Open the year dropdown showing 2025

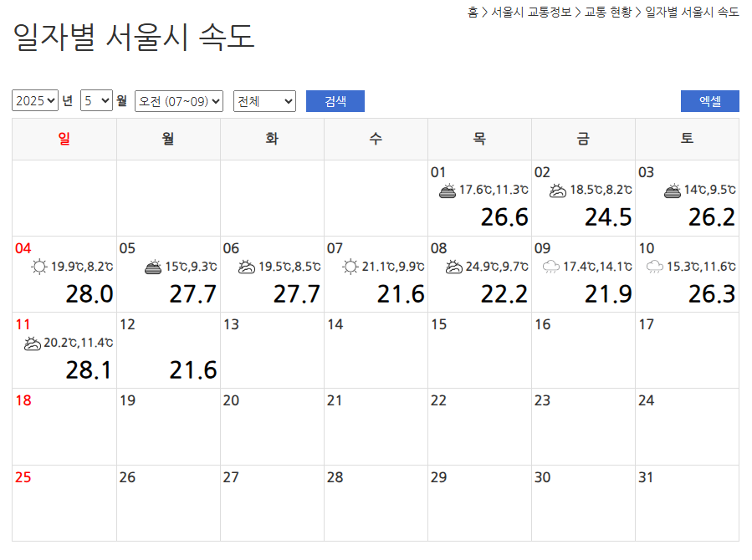click(x=35, y=100)
